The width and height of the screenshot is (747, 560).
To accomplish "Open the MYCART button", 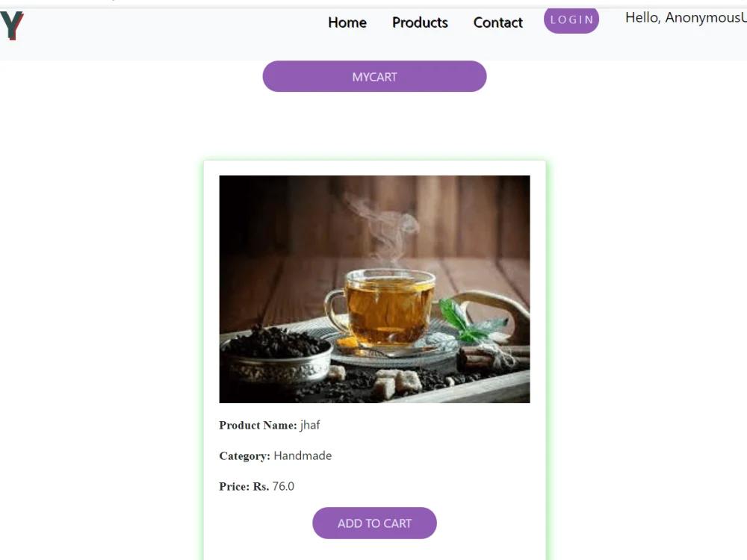I will click(x=374, y=76).
